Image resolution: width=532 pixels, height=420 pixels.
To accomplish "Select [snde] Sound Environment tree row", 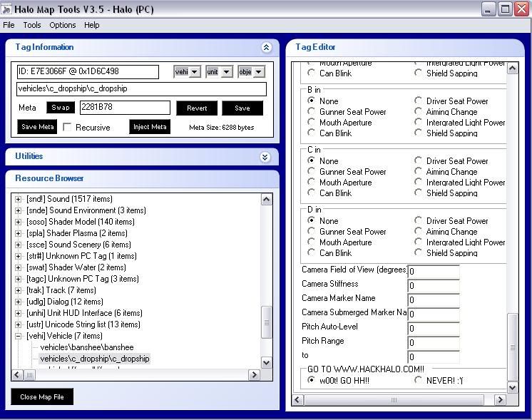I will point(86,210).
